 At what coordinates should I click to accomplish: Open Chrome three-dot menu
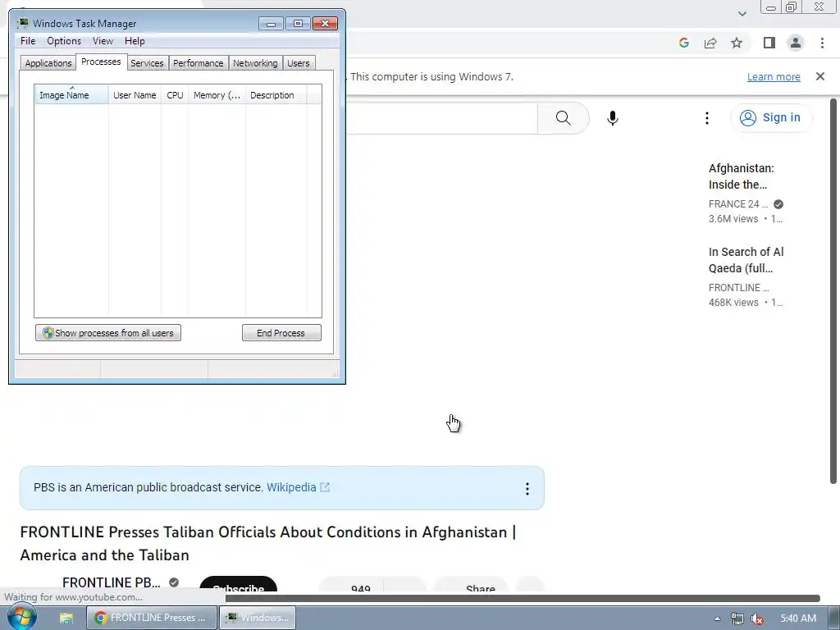pos(822,43)
